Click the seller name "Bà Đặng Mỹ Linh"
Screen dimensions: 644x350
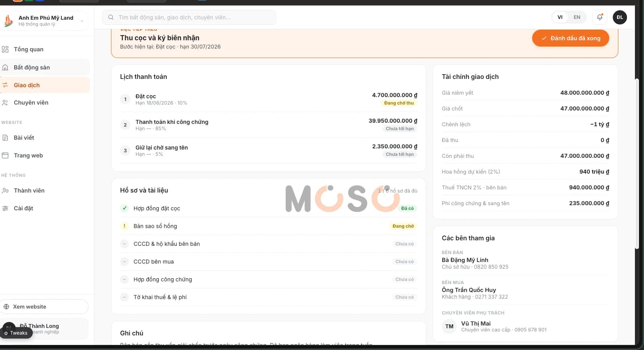pyautogui.click(x=465, y=260)
